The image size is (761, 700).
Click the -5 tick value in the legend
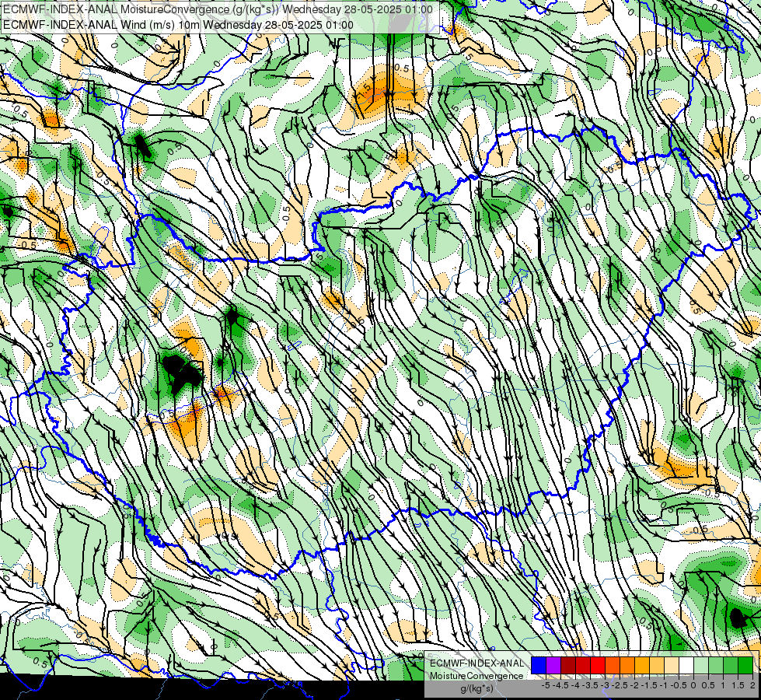[x=546, y=685]
